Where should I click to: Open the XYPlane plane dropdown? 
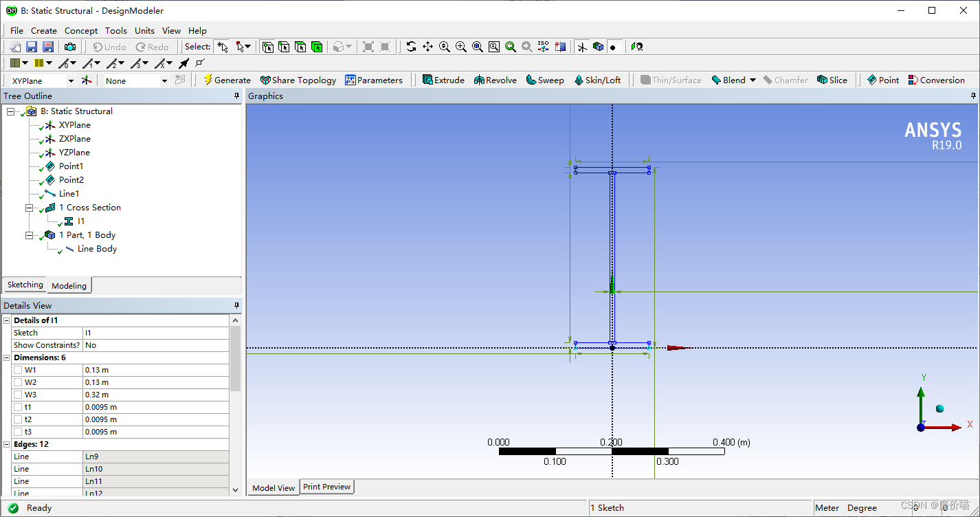(x=70, y=81)
